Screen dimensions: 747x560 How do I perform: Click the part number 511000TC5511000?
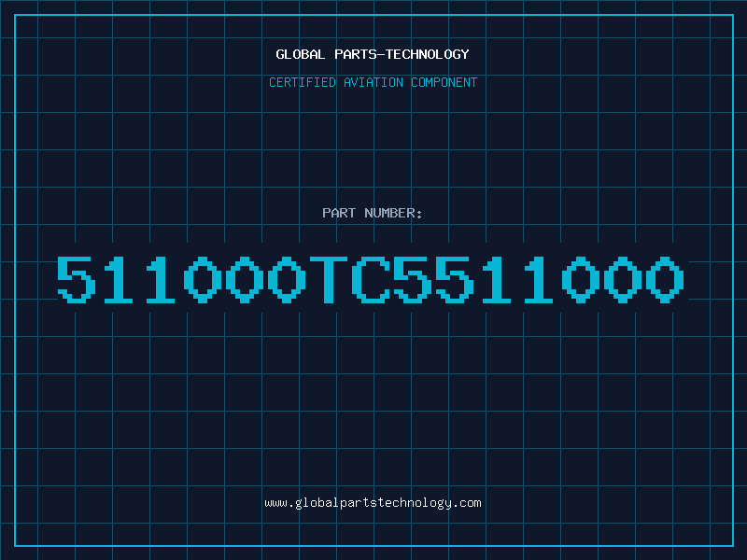coord(371,279)
